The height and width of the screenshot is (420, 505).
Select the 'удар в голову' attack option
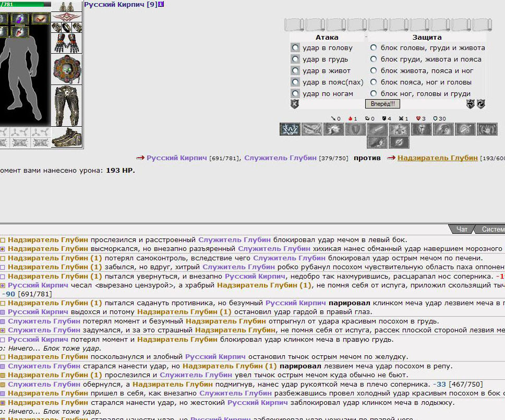coord(295,47)
